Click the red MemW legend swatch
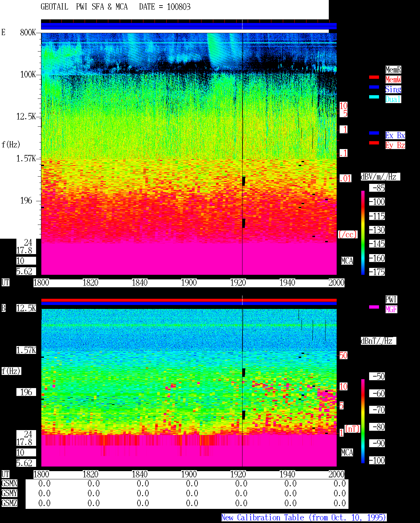Screen dimensions: 420x523 click(374, 77)
